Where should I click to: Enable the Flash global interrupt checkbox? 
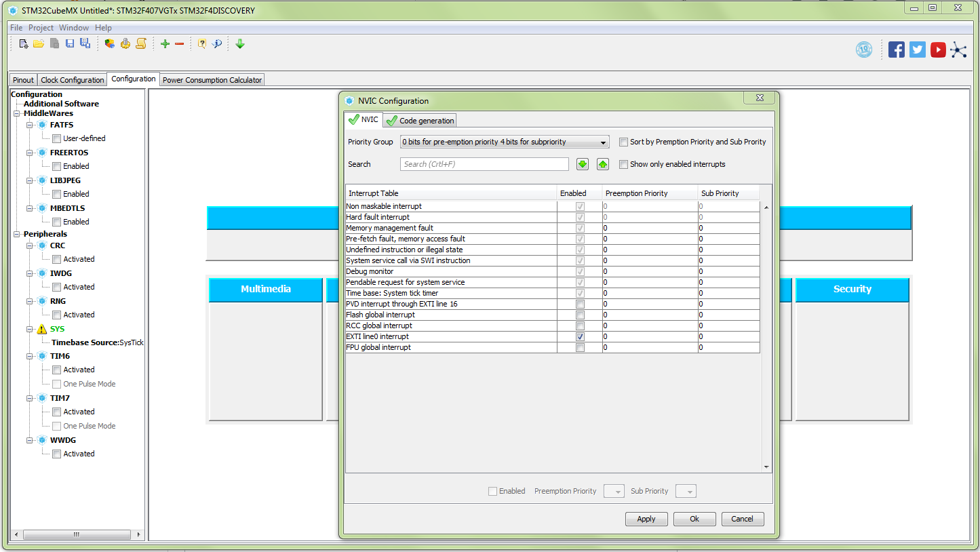coord(580,315)
